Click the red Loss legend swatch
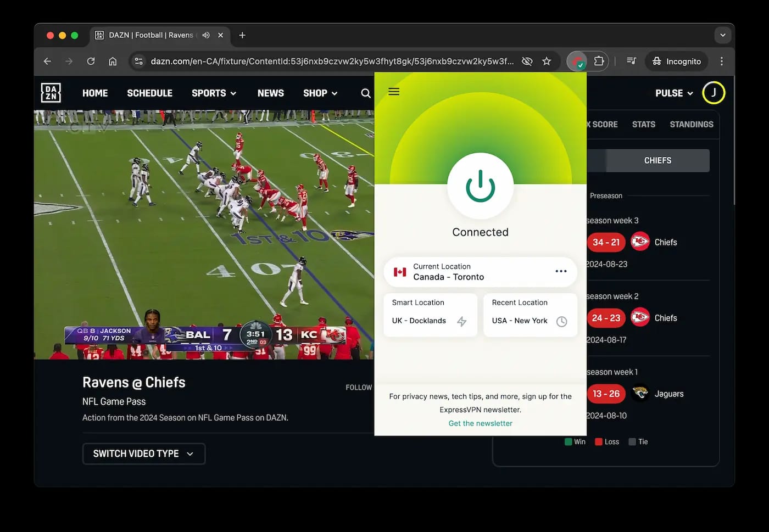 tap(599, 442)
